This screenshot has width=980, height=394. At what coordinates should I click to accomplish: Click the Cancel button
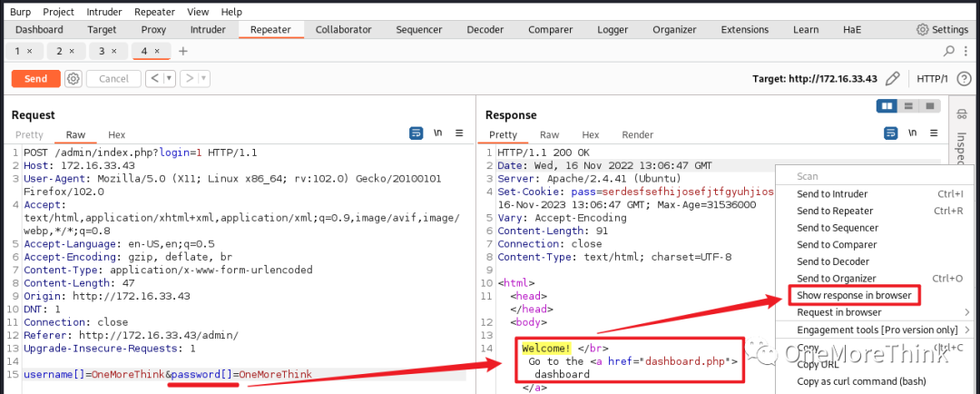click(113, 79)
